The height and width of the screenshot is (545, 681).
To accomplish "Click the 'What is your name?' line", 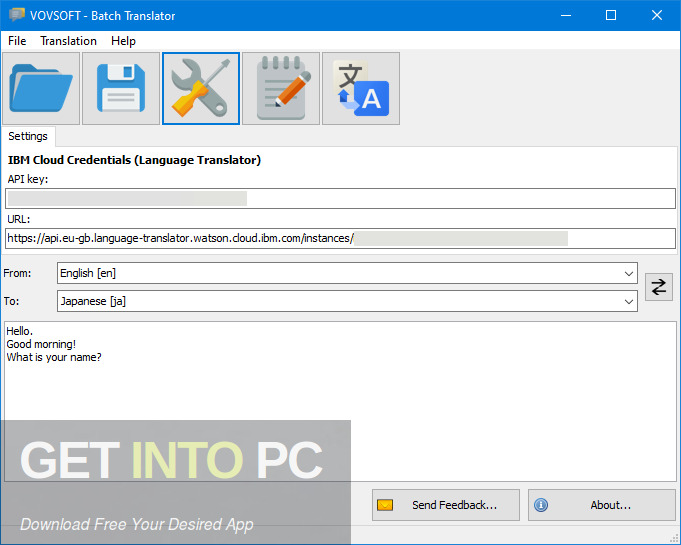I will (54, 357).
